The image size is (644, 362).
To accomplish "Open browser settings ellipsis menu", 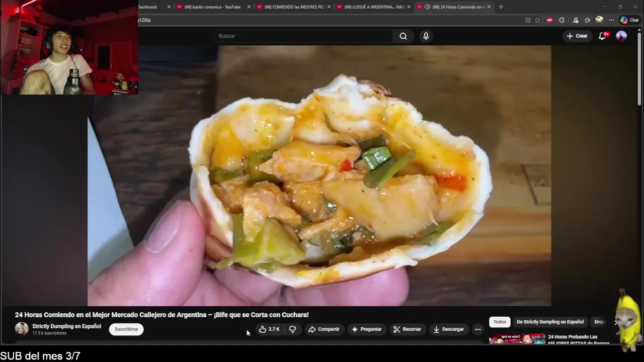I will 611,20.
